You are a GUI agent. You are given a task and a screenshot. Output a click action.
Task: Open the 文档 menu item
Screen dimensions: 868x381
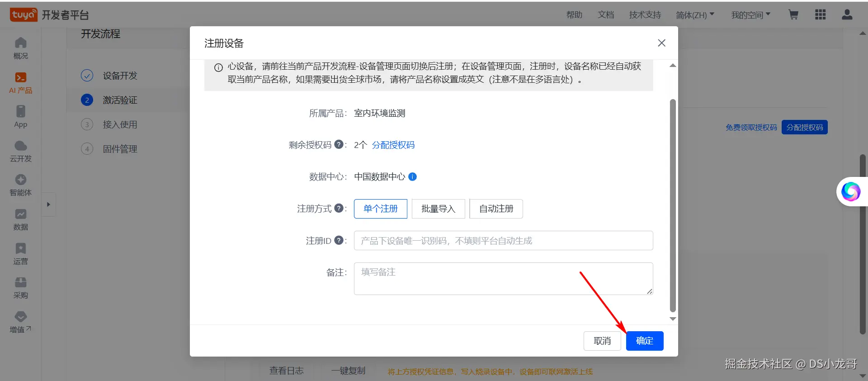606,15
